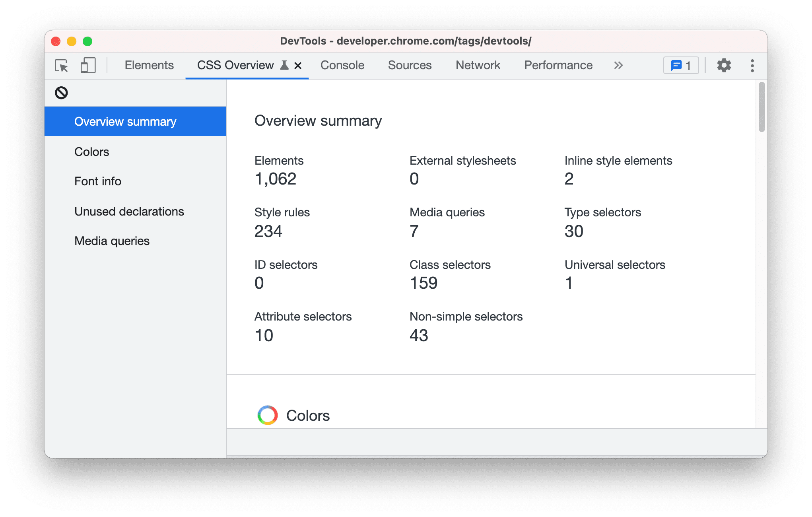Switch to the Elements tab

149,65
